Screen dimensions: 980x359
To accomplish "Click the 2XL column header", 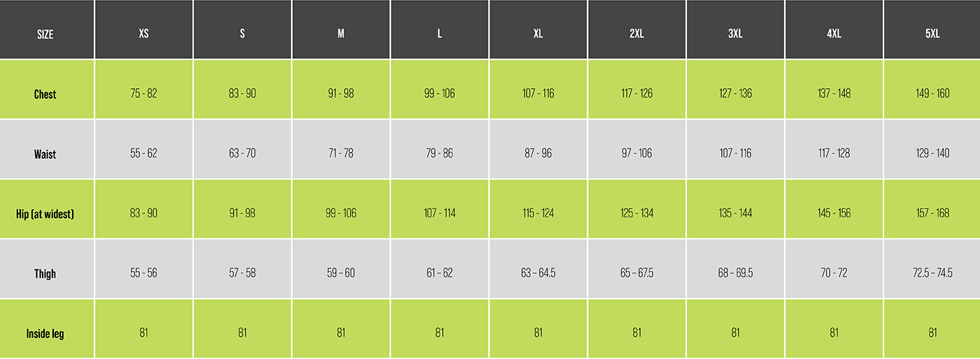I will click(637, 34).
